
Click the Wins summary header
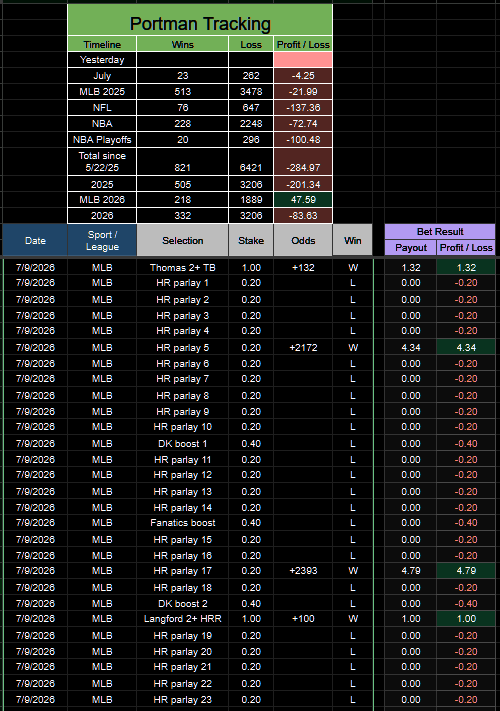(182, 44)
